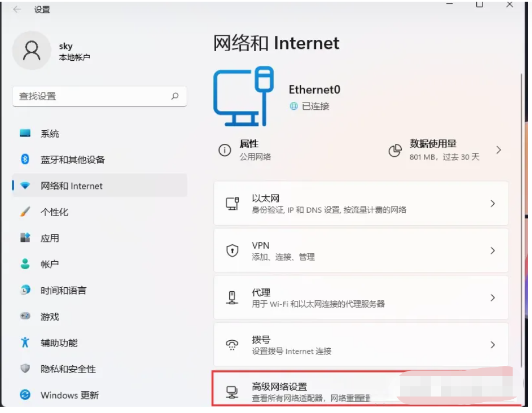The height and width of the screenshot is (413, 532).
Task: Click the Windows 更新 sidebar icon
Action: point(25,395)
